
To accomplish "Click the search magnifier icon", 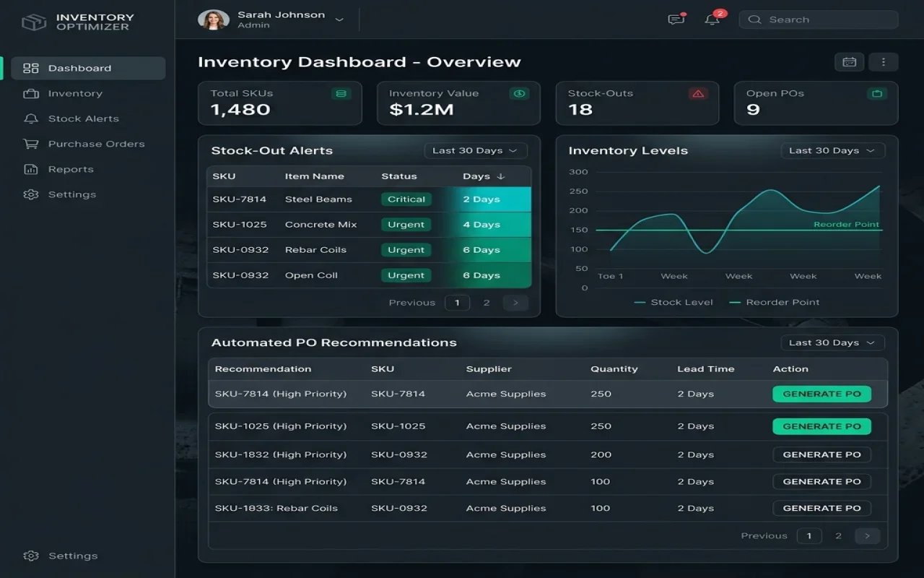I will click(x=755, y=20).
